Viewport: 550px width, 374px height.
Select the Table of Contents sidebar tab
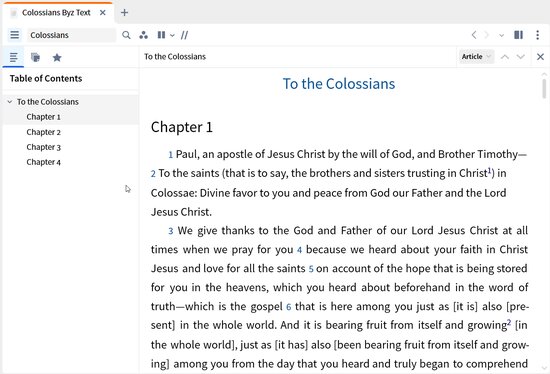[x=13, y=57]
